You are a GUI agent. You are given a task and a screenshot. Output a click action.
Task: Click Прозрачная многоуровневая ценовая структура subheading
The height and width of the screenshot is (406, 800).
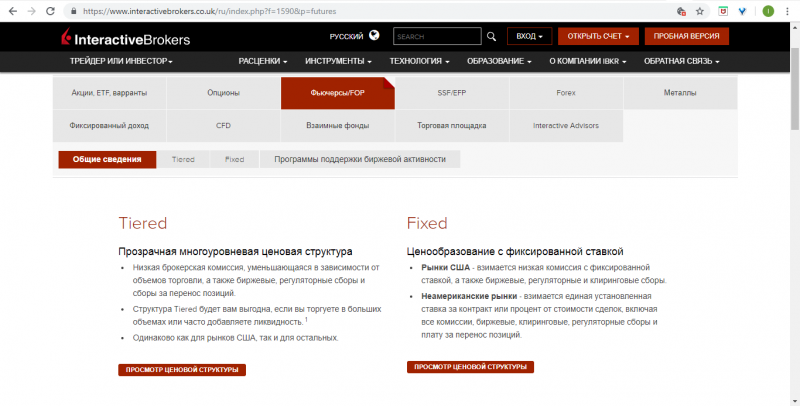(235, 251)
